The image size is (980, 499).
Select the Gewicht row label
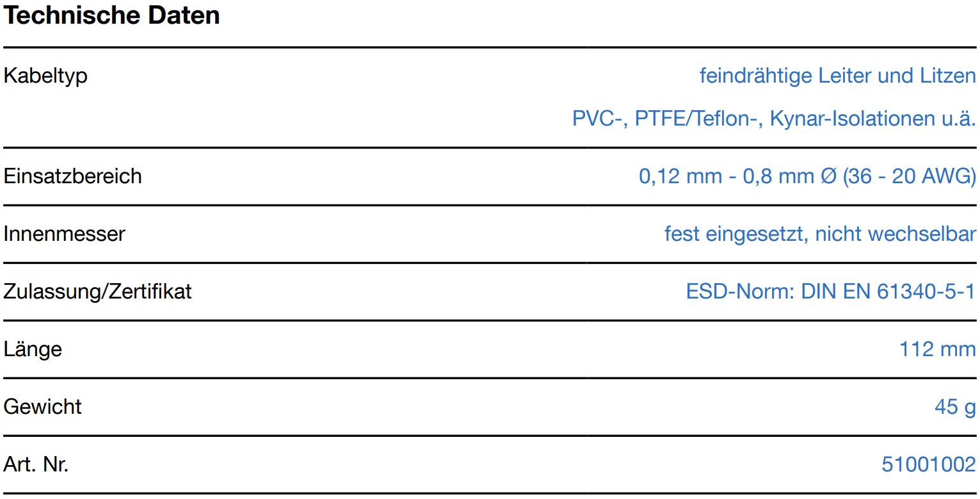pyautogui.click(x=42, y=407)
